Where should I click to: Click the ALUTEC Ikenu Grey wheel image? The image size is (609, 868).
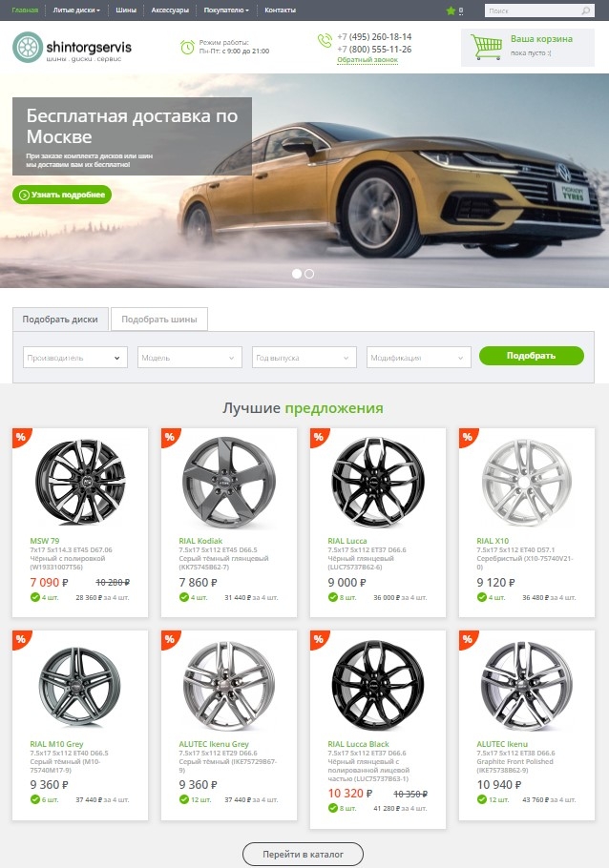(229, 686)
